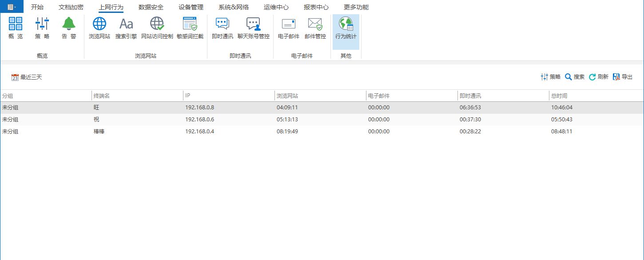This screenshot has height=260, width=644.
Task: Switch to the 文档加密 tab
Action: [71, 7]
